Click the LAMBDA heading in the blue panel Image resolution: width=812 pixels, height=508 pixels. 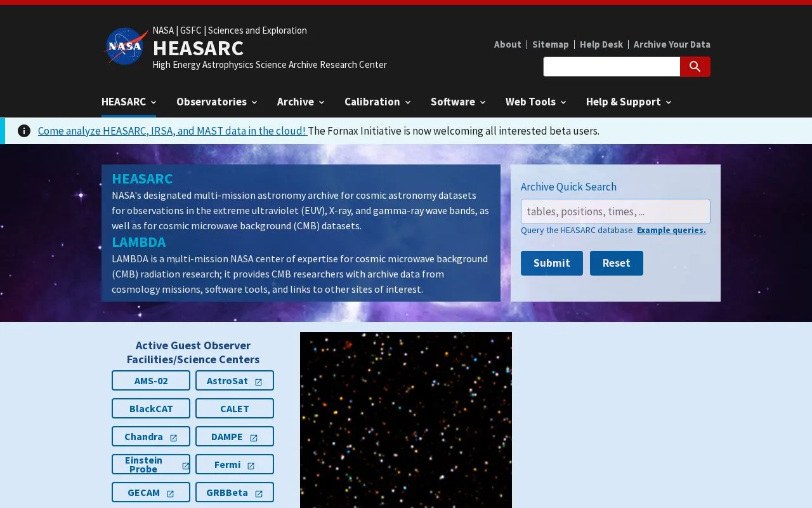click(x=139, y=242)
